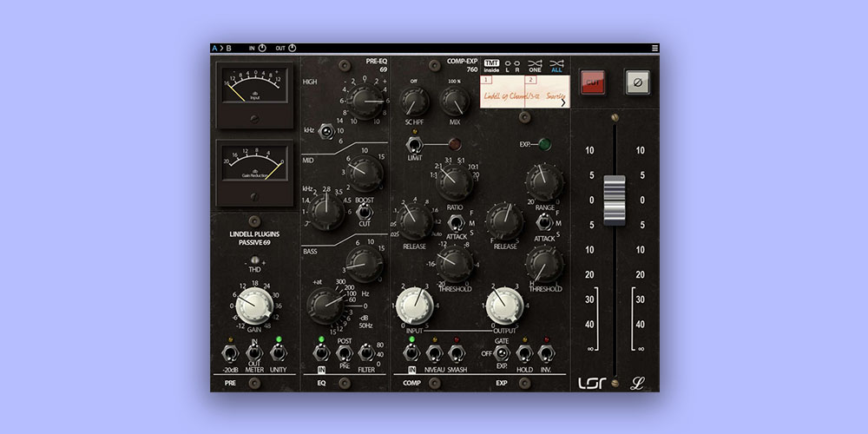Select the ONE randomize icon

(535, 67)
